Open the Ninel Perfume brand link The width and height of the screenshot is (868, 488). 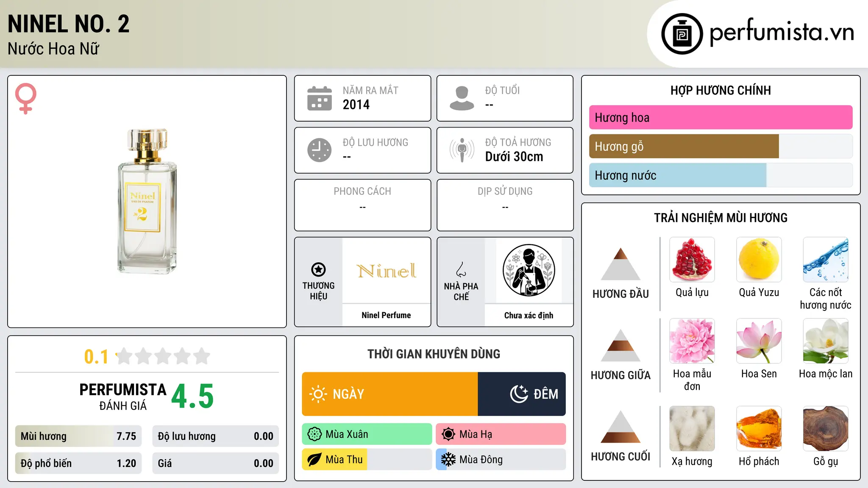click(386, 315)
